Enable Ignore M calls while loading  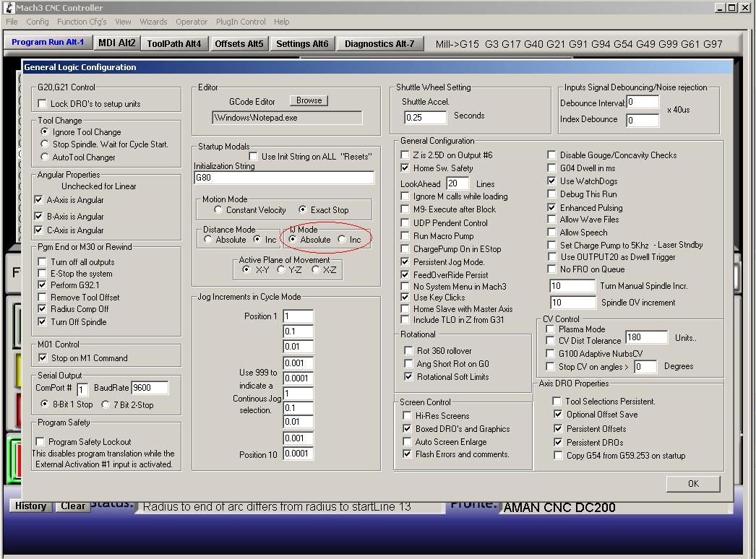pos(405,196)
